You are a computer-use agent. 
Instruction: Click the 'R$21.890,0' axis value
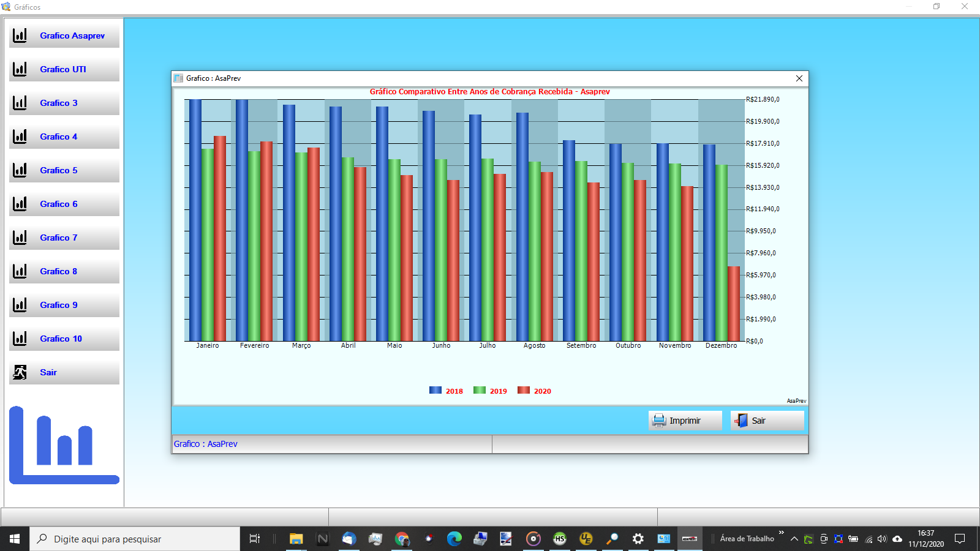(x=763, y=99)
